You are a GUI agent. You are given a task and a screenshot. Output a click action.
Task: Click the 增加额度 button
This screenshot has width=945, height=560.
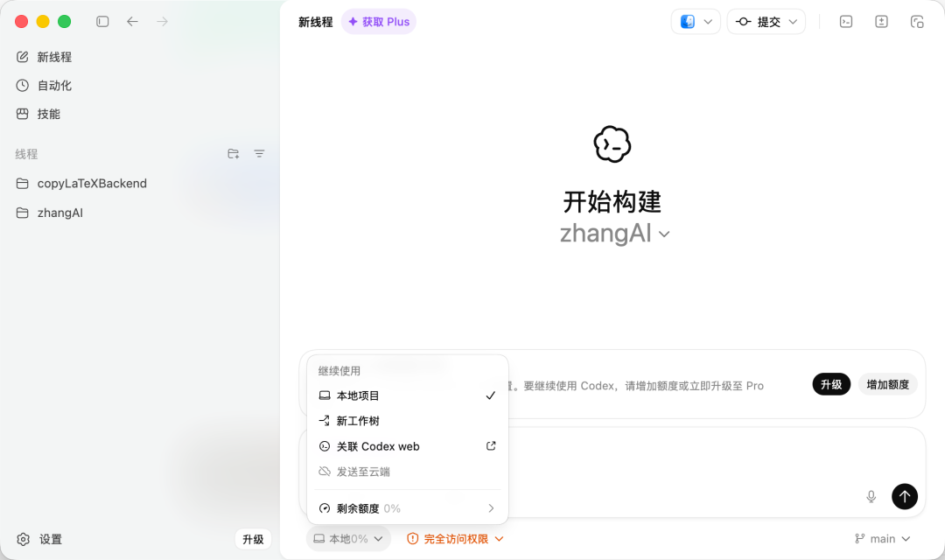(x=888, y=385)
